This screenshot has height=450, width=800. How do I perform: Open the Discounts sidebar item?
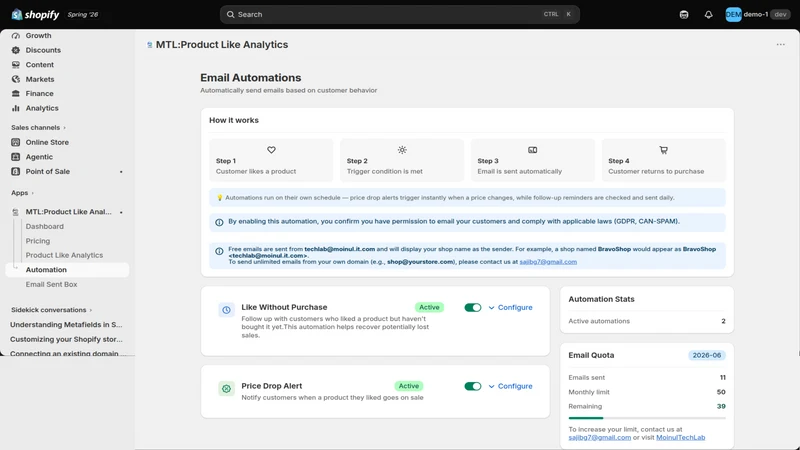tap(43, 50)
